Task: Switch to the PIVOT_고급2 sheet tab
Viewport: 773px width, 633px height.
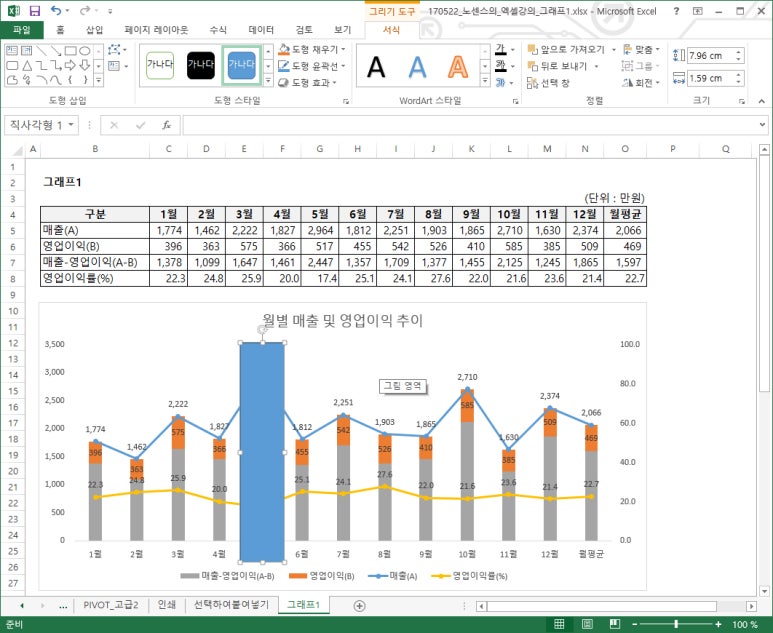Action: point(111,605)
